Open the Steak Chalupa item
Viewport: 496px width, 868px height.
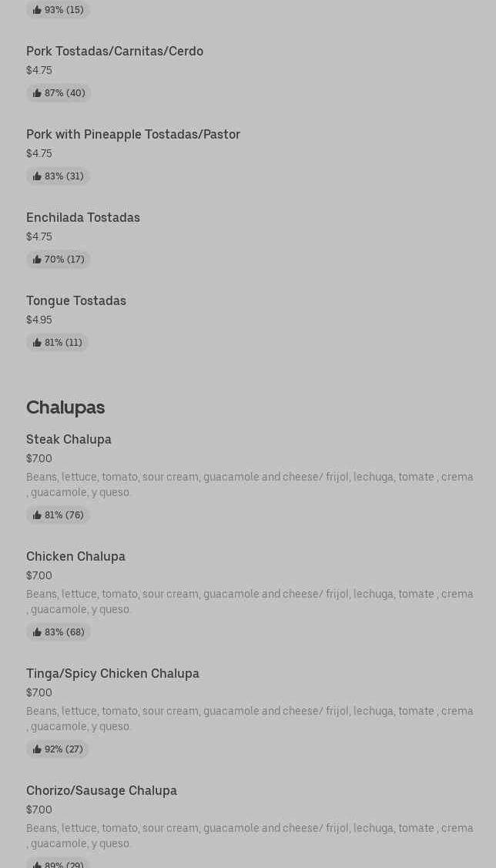pyautogui.click(x=69, y=439)
